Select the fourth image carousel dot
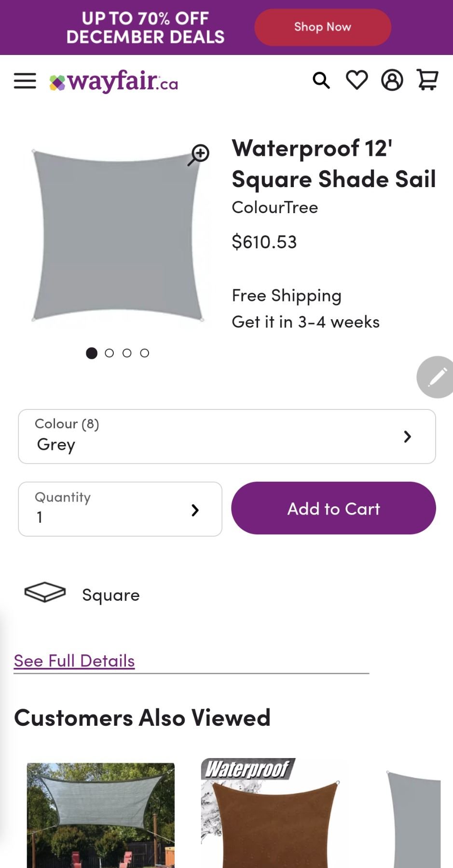Image resolution: width=453 pixels, height=868 pixels. (x=145, y=353)
